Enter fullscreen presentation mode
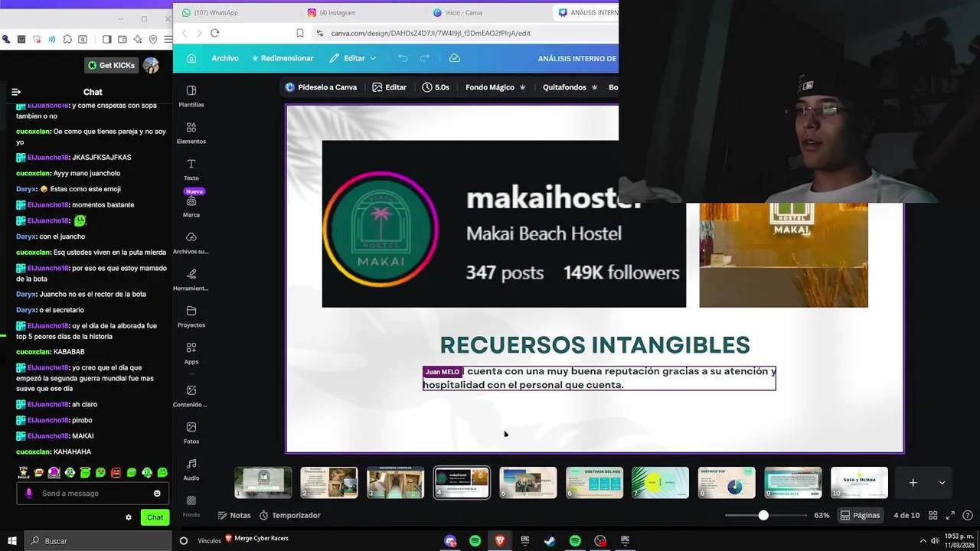Viewport: 980px width, 551px height. [x=950, y=515]
